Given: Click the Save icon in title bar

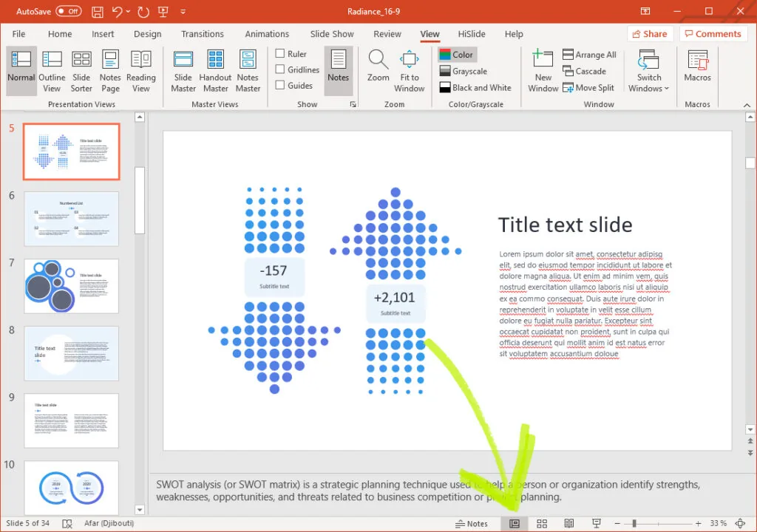Looking at the screenshot, I should point(98,12).
